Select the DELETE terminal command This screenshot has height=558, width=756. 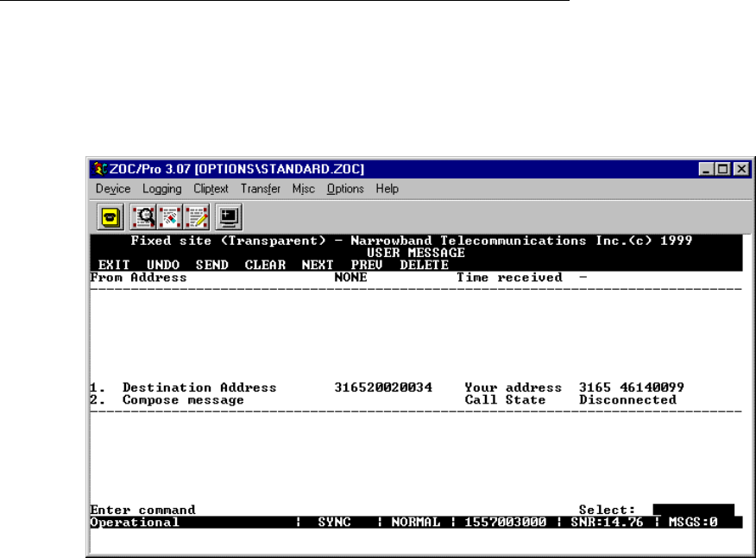click(425, 265)
